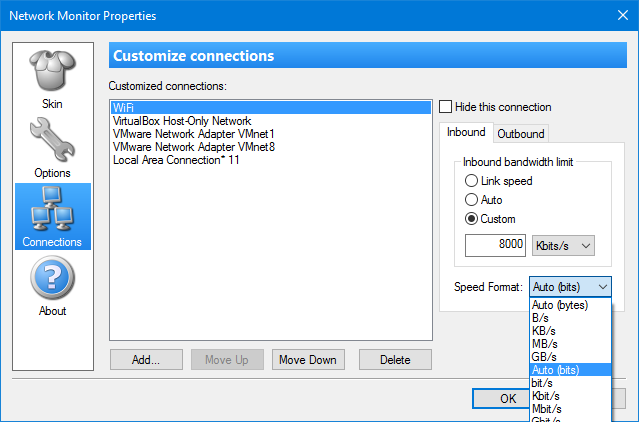Viewport: 639px width, 422px height.
Task: Click the Add... button
Action: point(147,359)
